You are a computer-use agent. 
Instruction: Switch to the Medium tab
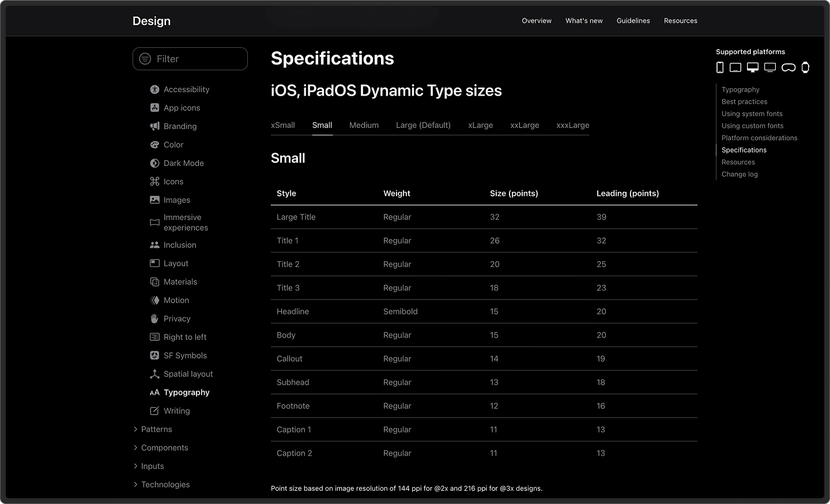[364, 125]
